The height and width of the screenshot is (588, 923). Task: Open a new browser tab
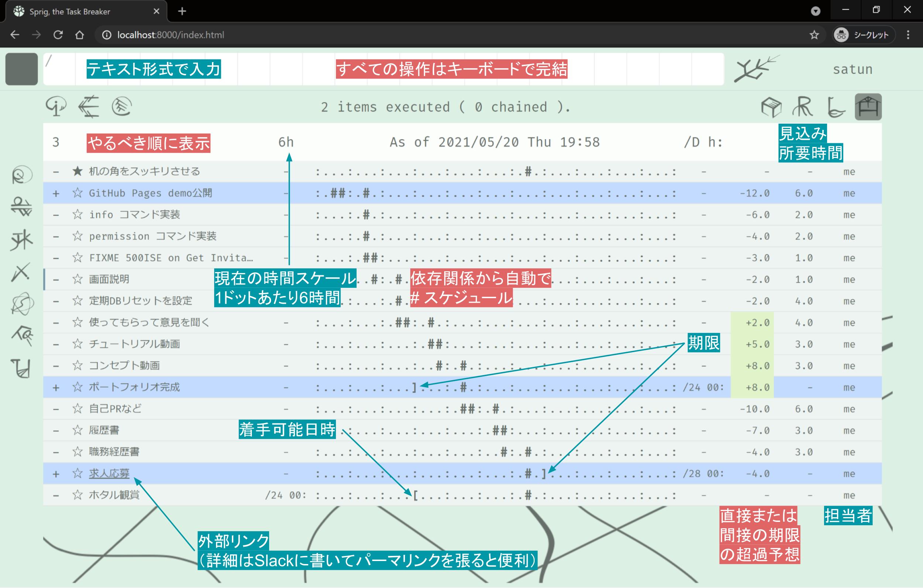coord(182,11)
